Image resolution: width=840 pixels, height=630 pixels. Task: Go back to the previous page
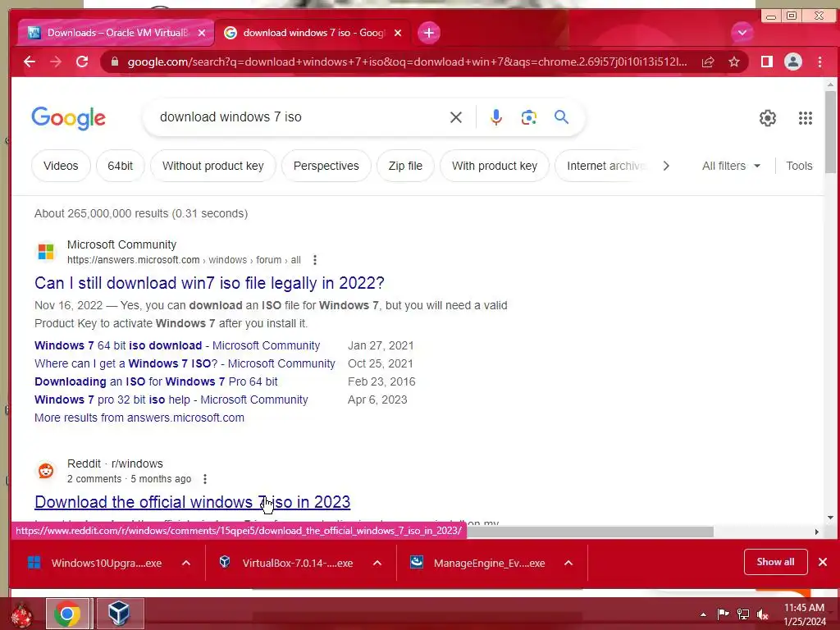tap(30, 62)
